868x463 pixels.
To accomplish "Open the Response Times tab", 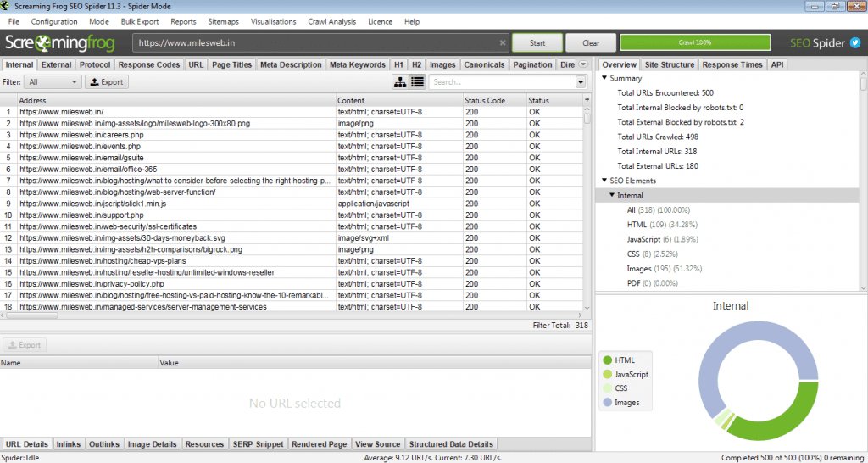I will point(733,64).
